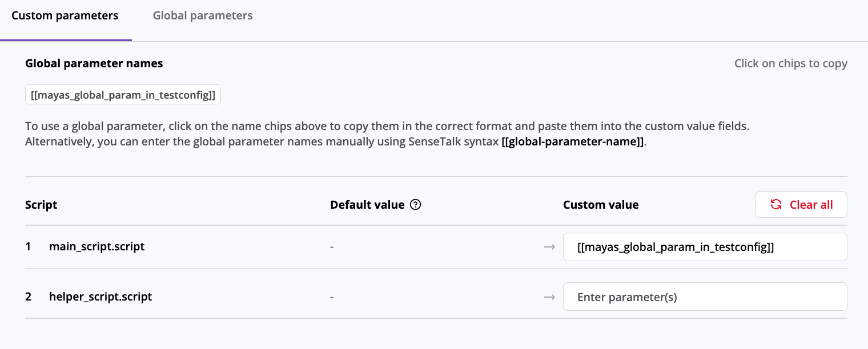Click the Custom value field for main_script.script
Screen dimensions: 868x349
705,246
